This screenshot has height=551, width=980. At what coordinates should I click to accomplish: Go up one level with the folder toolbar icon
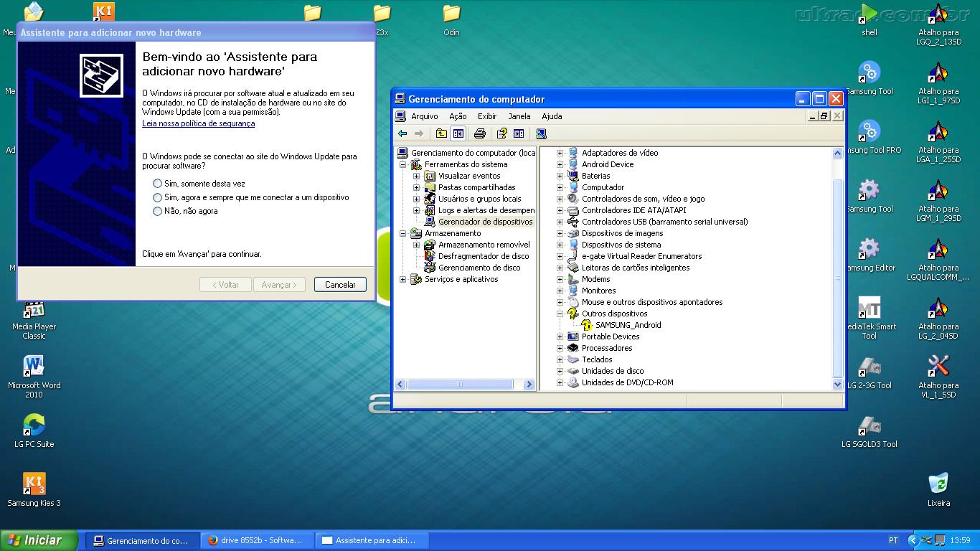click(441, 133)
